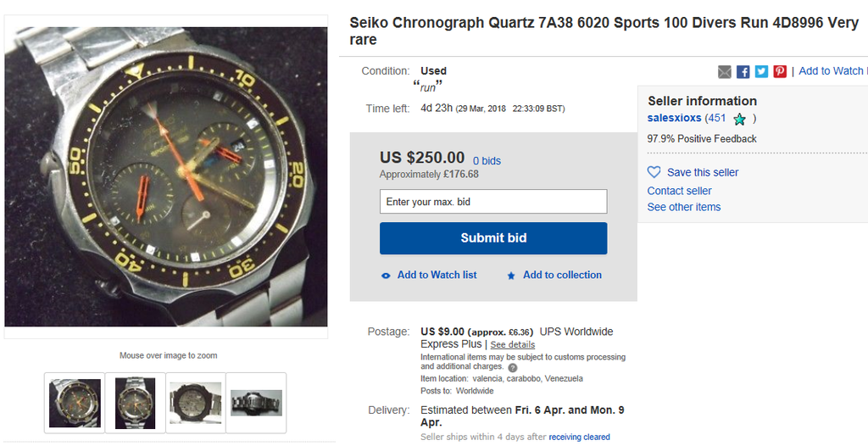Focus the max bid input field

tap(493, 202)
